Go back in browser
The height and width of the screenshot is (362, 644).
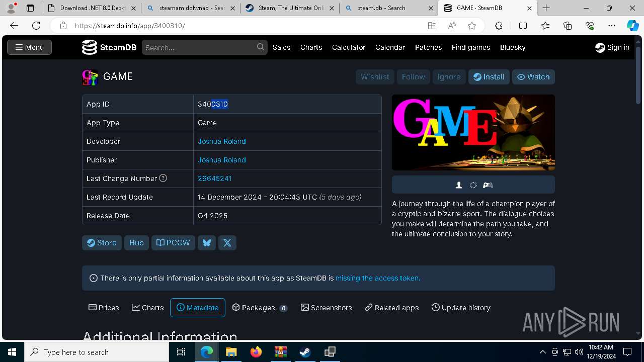tap(14, 26)
